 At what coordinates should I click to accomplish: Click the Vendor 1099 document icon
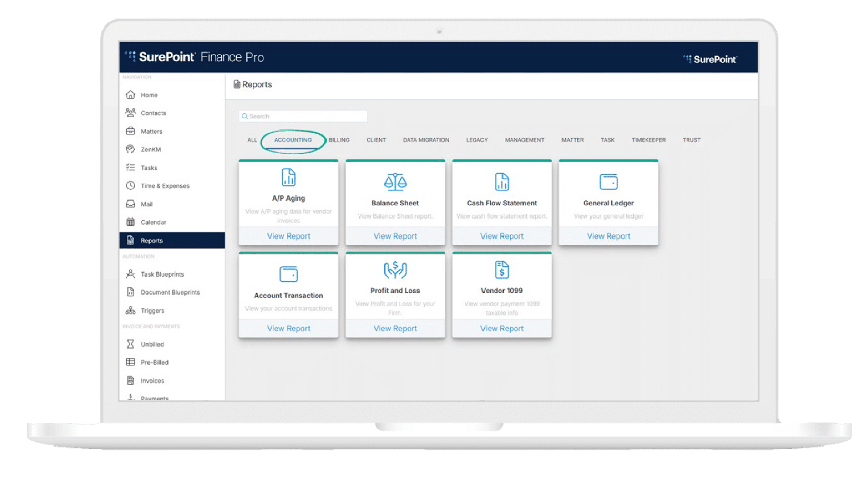tap(501, 270)
